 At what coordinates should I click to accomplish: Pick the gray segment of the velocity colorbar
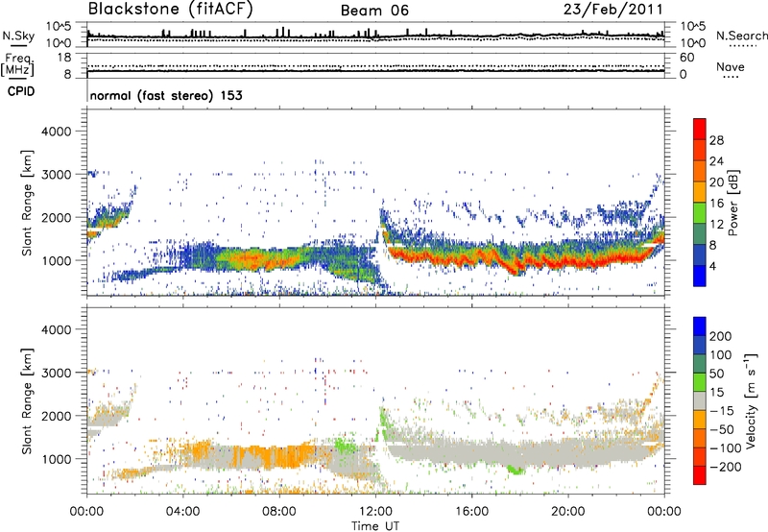[700, 401]
